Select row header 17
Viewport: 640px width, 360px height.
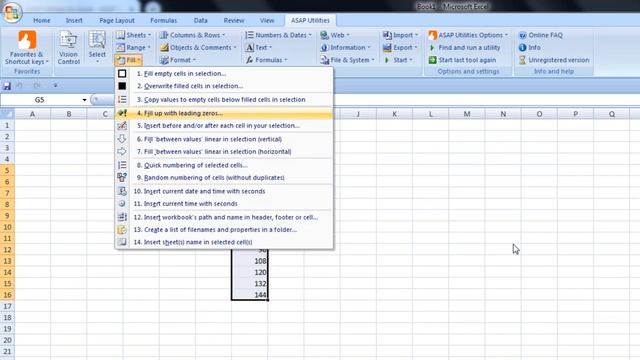(7, 306)
